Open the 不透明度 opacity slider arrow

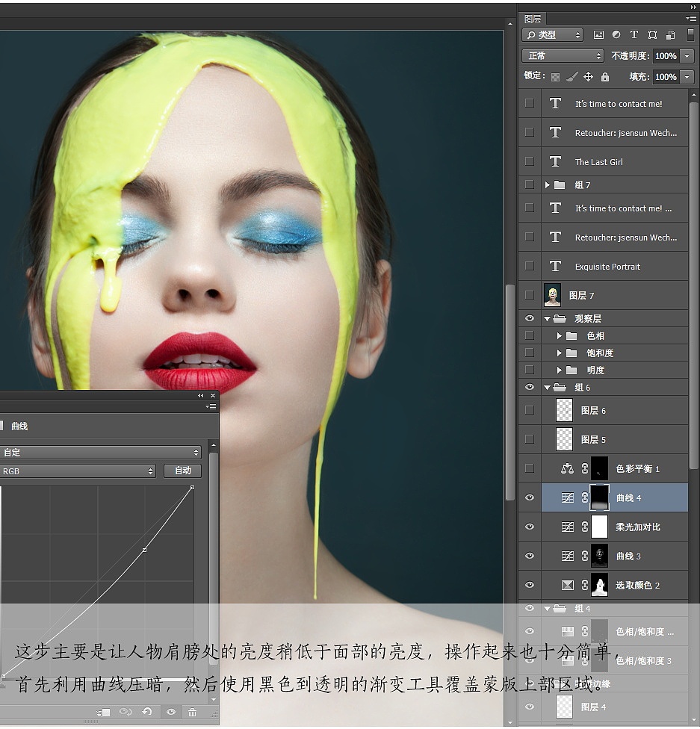(687, 56)
